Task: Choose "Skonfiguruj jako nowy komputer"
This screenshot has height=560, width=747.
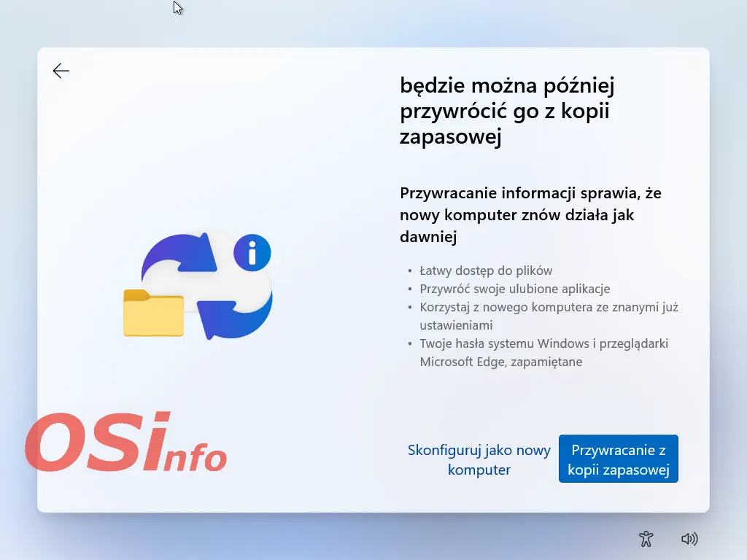Action: (x=479, y=459)
